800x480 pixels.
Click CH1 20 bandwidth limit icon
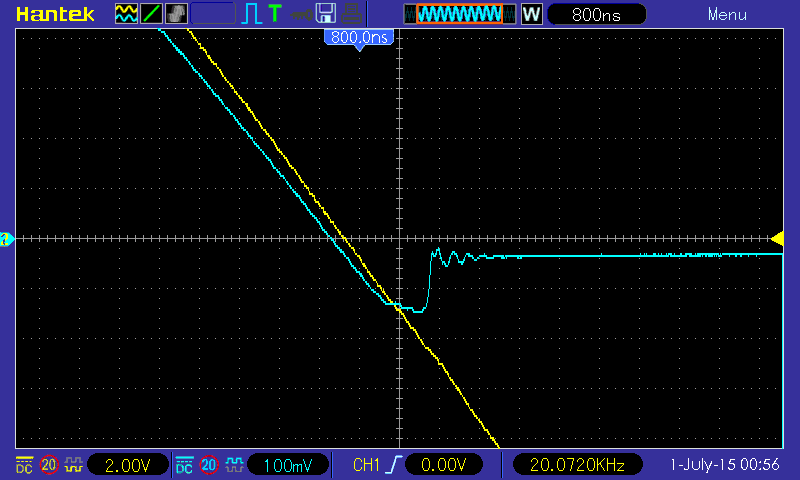click(49, 465)
